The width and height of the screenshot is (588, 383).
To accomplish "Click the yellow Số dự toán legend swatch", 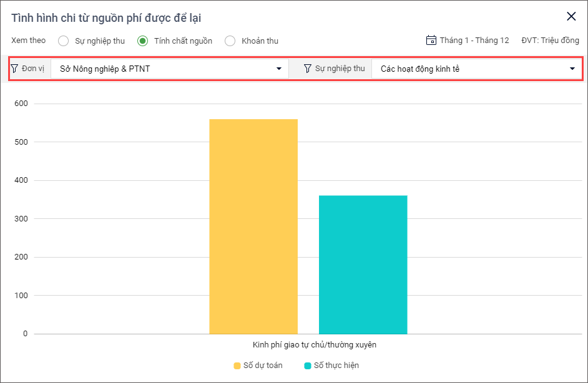I will tap(237, 366).
